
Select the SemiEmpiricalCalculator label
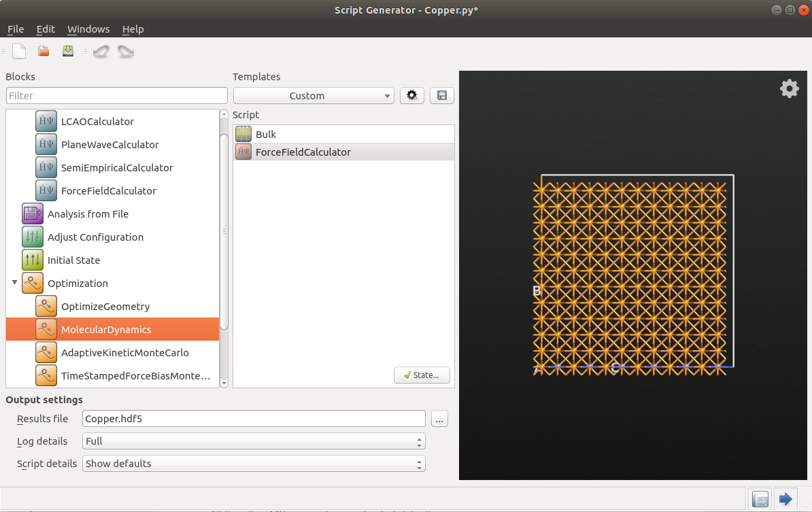(117, 168)
